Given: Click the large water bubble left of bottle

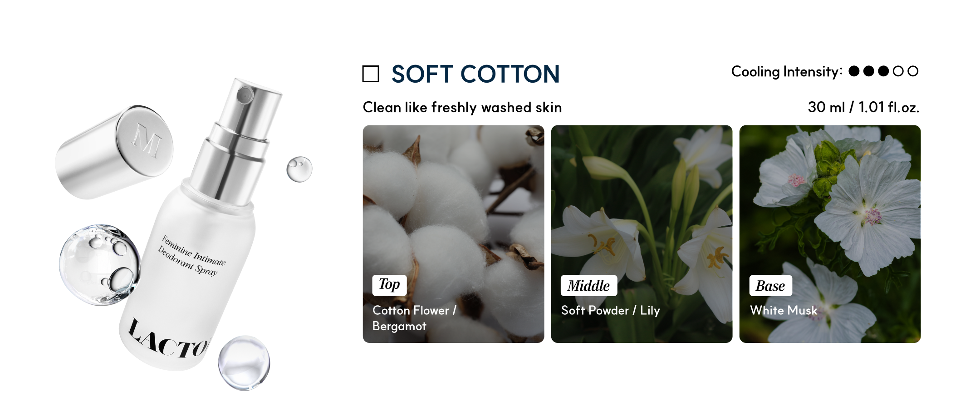Looking at the screenshot, I should [x=99, y=264].
